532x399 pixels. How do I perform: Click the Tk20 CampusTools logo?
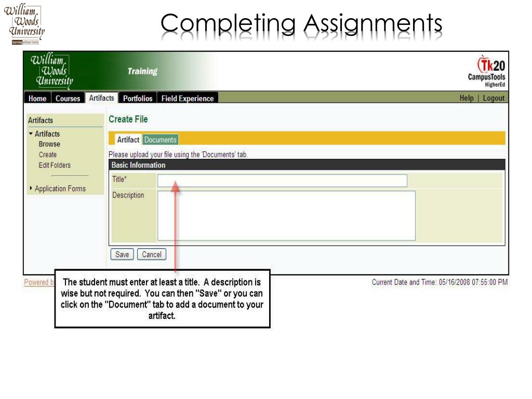(x=487, y=71)
